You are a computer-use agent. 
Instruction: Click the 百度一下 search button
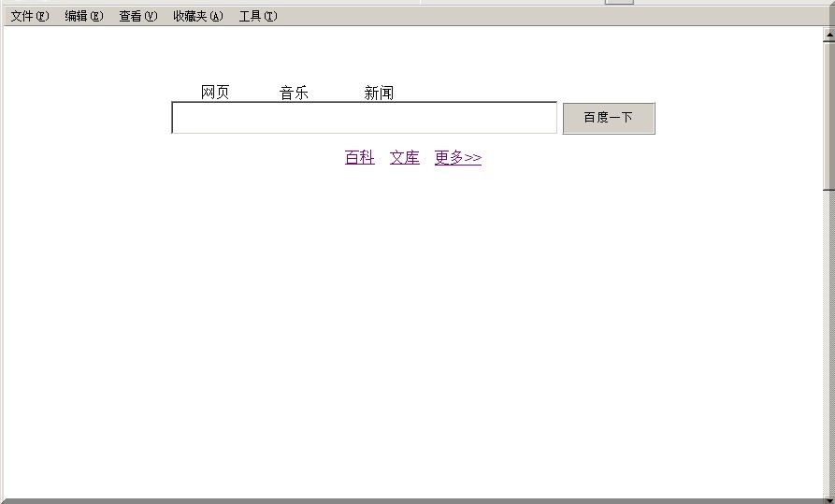click(609, 118)
